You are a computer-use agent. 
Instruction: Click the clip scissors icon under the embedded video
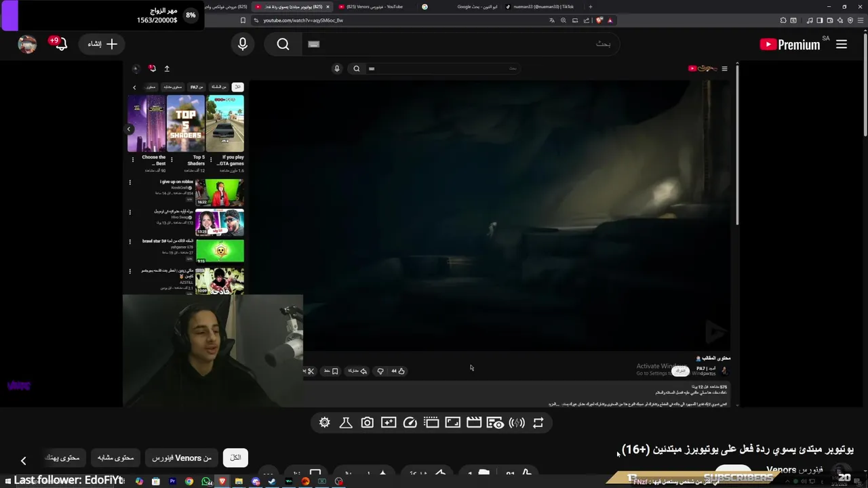click(311, 371)
